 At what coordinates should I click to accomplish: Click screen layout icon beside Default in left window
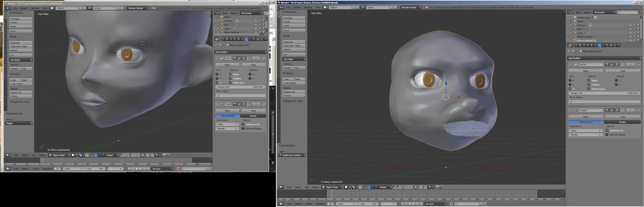(x=52, y=8)
